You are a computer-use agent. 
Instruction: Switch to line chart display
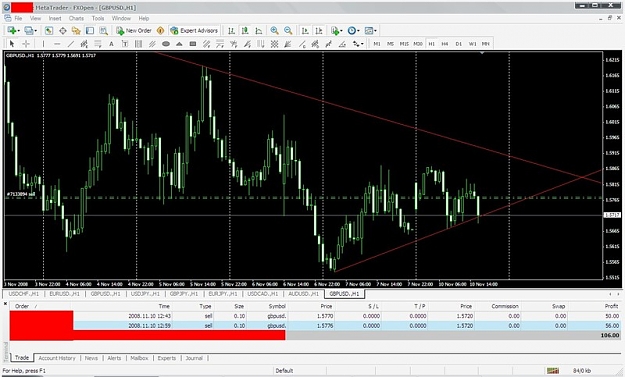(259, 30)
